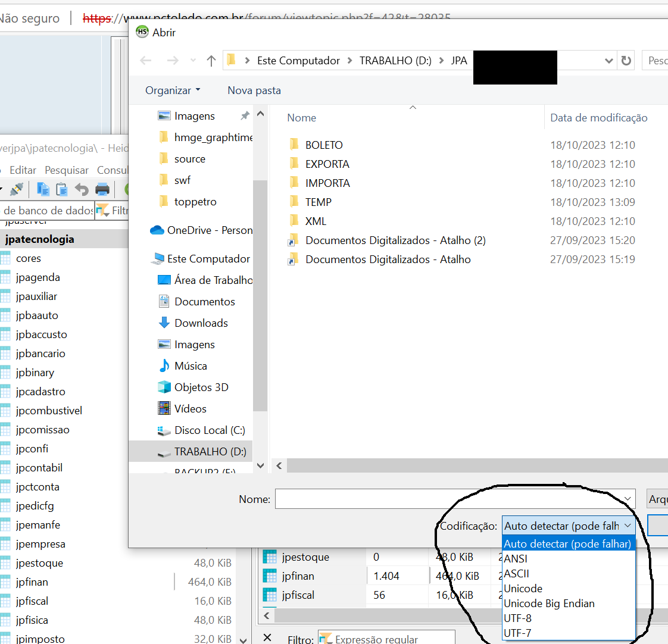Click jpfinan row in HeidiSQL table list
Viewport: 668px width, 644px height.
298,576
